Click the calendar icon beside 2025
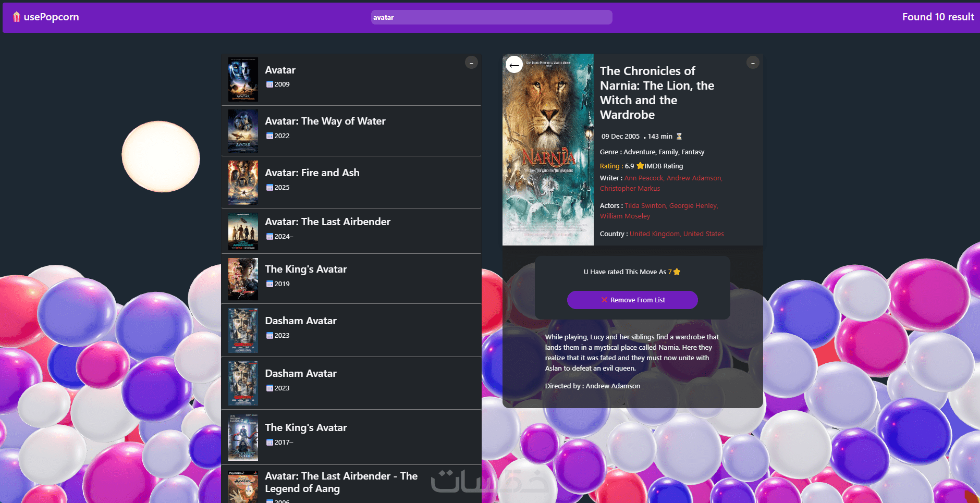The image size is (980, 503). pyautogui.click(x=269, y=188)
